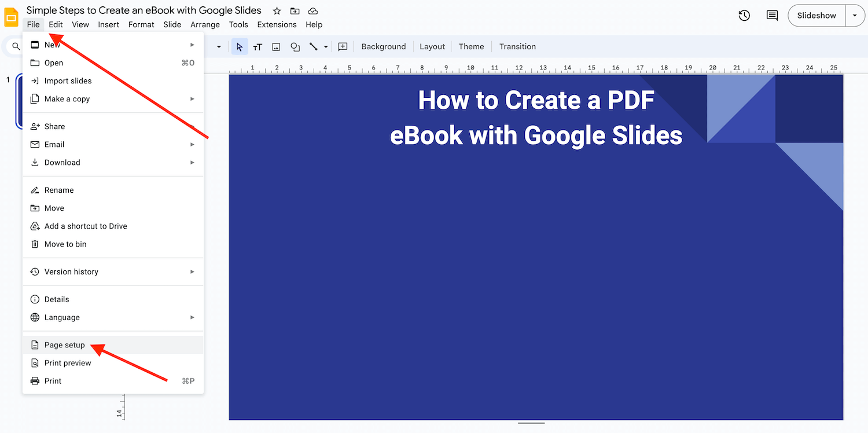This screenshot has height=433, width=868.
Task: Select the line tool
Action: coord(314,47)
